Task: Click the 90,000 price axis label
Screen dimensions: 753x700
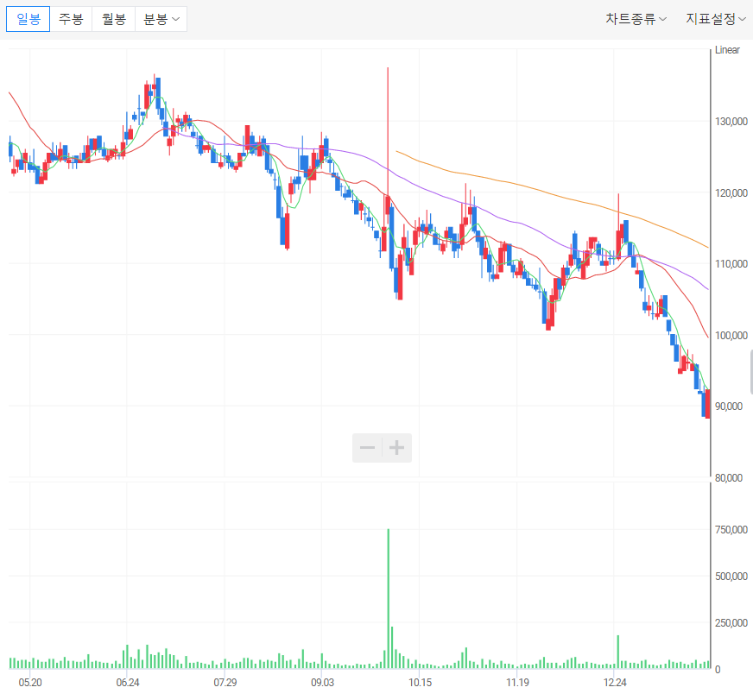Action: pyautogui.click(x=729, y=407)
